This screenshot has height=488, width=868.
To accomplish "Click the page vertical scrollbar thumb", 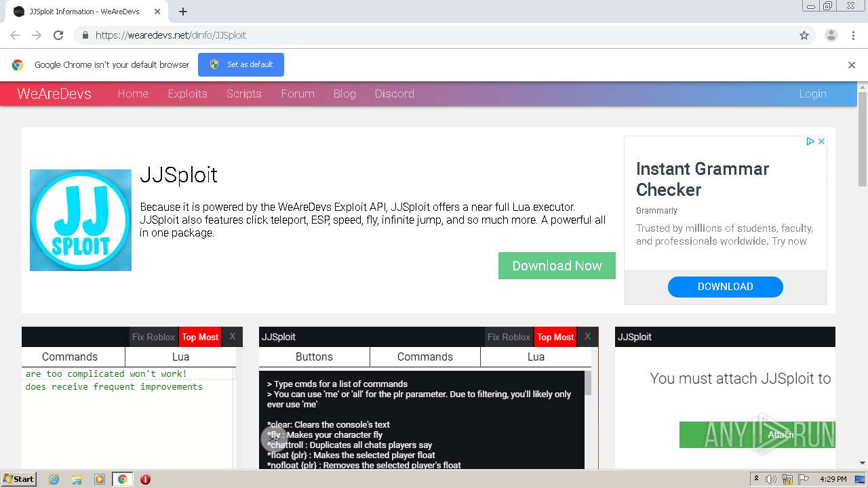I will click(863, 139).
